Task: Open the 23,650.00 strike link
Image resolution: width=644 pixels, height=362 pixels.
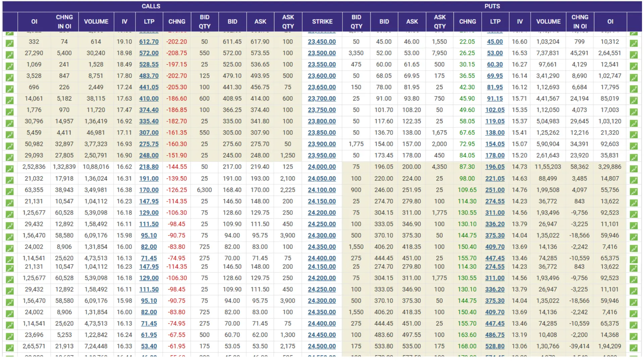Action: click(322, 87)
